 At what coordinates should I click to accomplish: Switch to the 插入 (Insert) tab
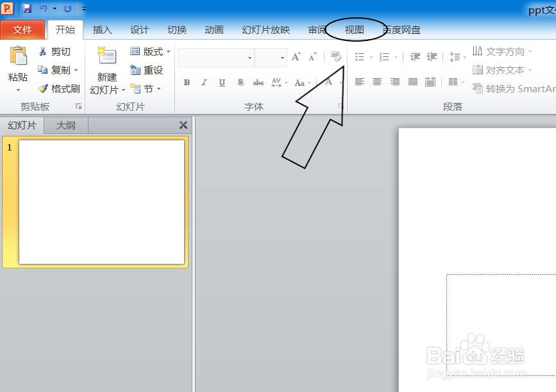tap(103, 30)
